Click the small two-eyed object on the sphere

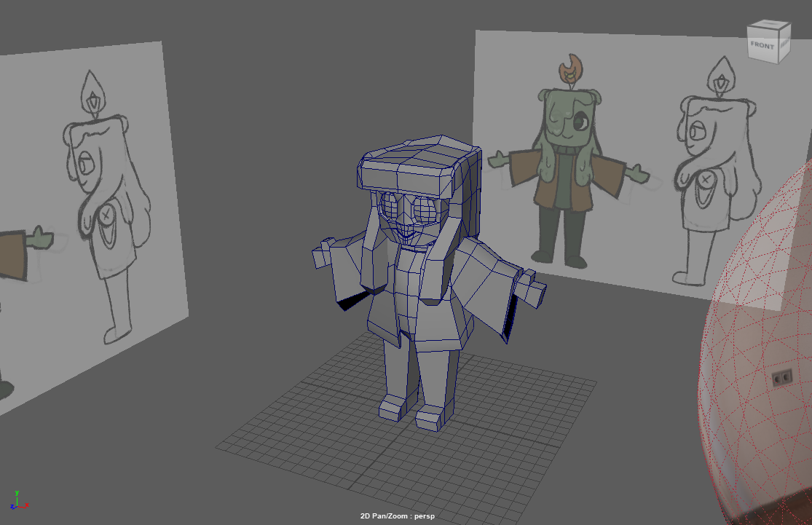click(781, 376)
